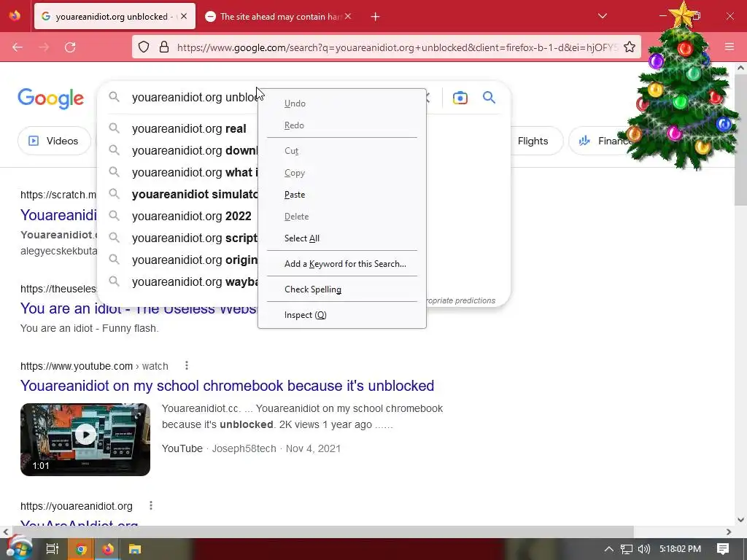Screen dimensions: 747x560
Task: Play the YouTube video thumbnail
Action: click(x=85, y=439)
